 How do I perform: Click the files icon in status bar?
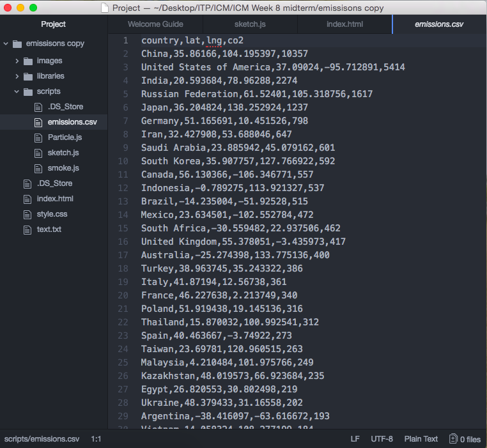(x=453, y=439)
